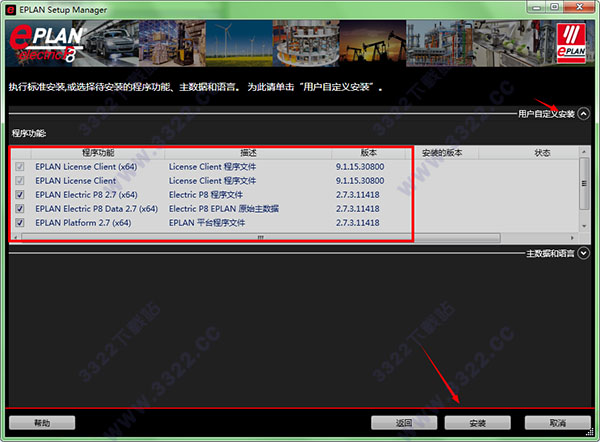Click the table's scroll up arrow
This screenshot has width=600, height=442.
point(584,152)
